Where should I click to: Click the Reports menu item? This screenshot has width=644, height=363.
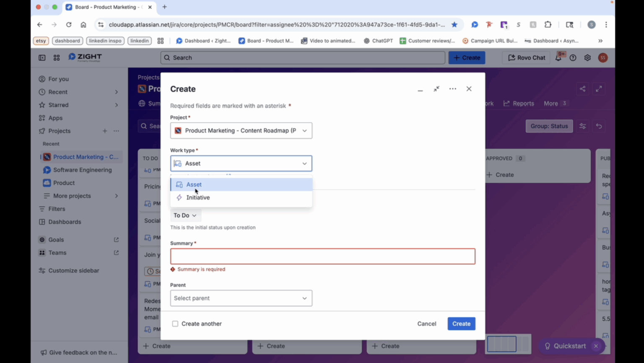click(523, 103)
